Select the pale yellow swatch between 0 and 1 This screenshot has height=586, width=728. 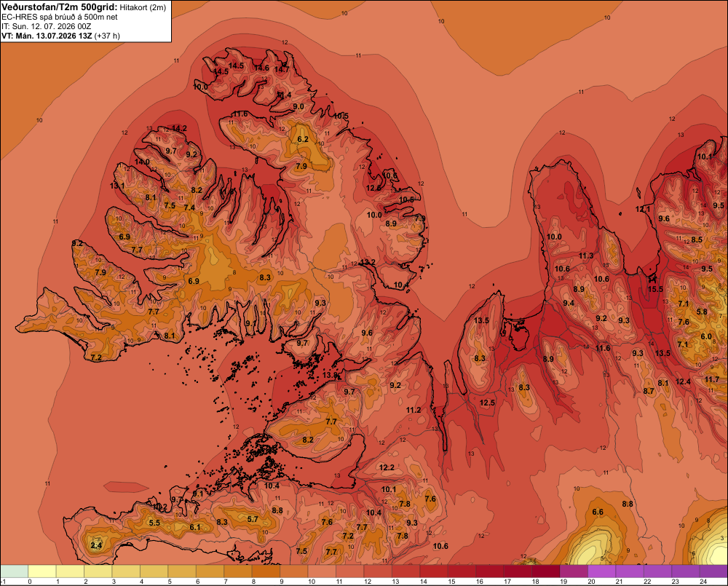point(42,571)
